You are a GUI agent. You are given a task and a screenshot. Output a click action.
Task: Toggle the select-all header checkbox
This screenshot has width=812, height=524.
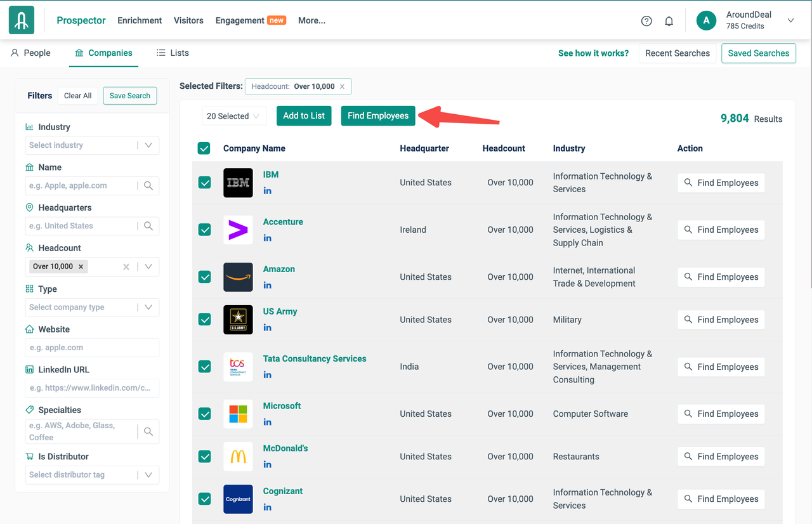[204, 148]
